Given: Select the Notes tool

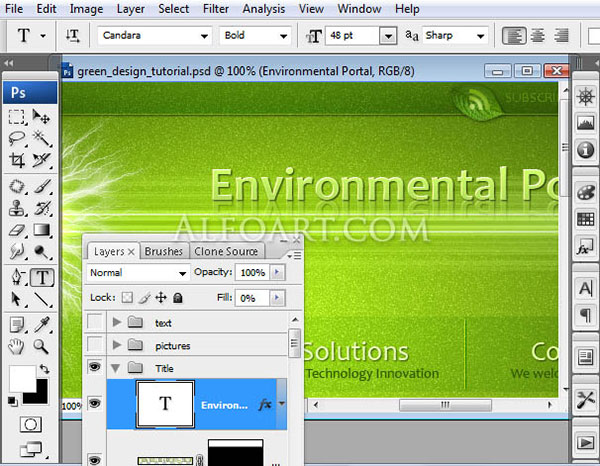Looking at the screenshot, I should (x=16, y=325).
